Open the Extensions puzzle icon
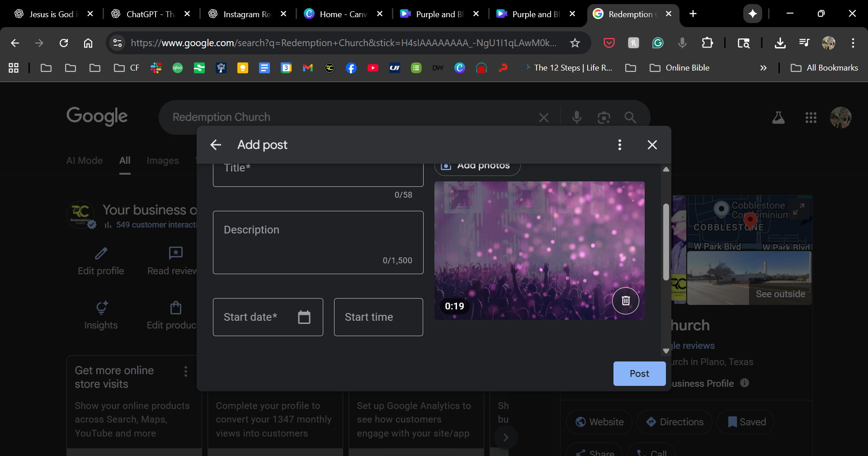 pos(707,43)
